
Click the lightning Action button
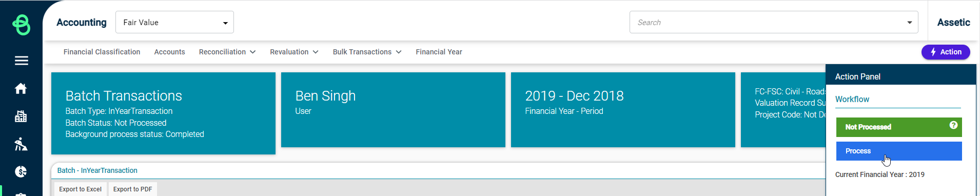tap(946, 52)
